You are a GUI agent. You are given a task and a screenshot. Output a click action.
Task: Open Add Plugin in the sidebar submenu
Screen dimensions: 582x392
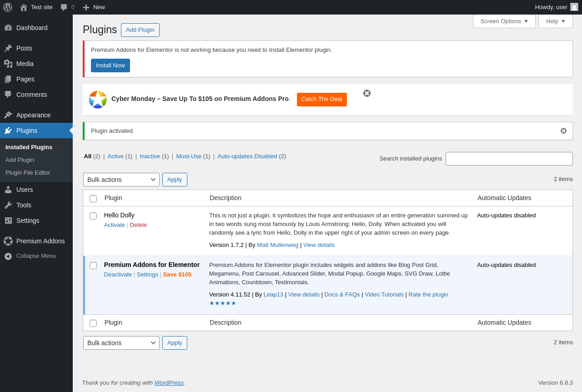click(x=20, y=160)
